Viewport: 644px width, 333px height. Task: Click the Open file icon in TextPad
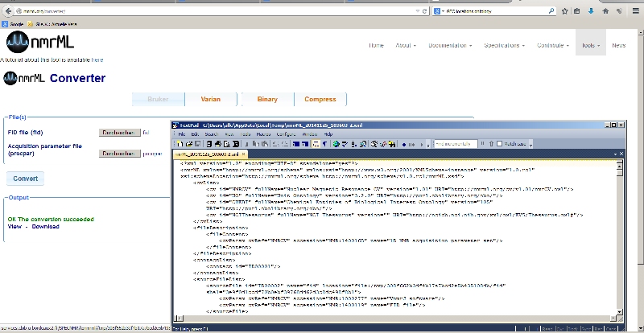tap(189, 144)
